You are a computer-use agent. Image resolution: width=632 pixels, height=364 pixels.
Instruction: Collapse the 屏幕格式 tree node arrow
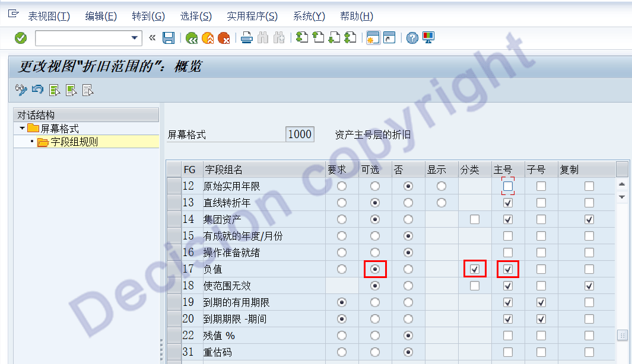pos(22,128)
